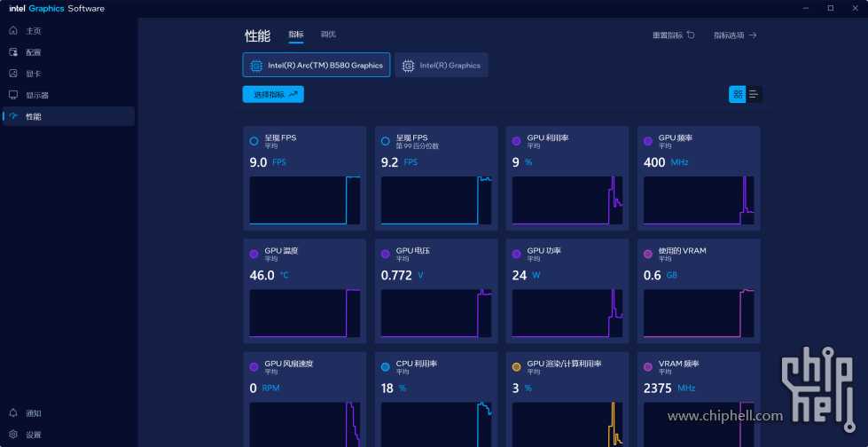Open the GPU 电压 graph
The width and height of the screenshot is (868, 447).
(436, 313)
